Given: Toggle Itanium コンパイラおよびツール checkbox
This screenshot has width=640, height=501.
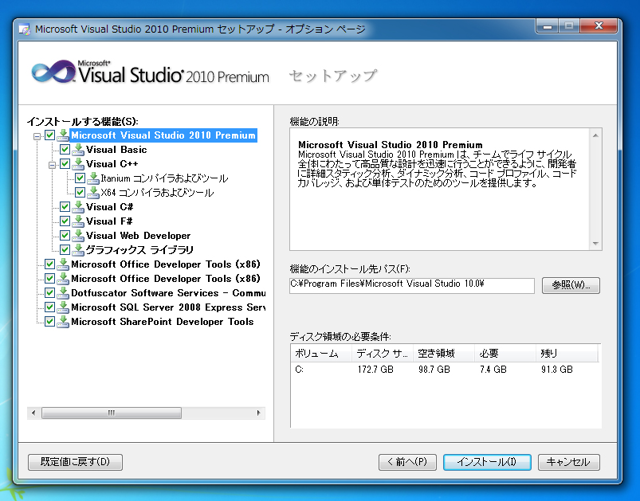Looking at the screenshot, I should (80, 178).
